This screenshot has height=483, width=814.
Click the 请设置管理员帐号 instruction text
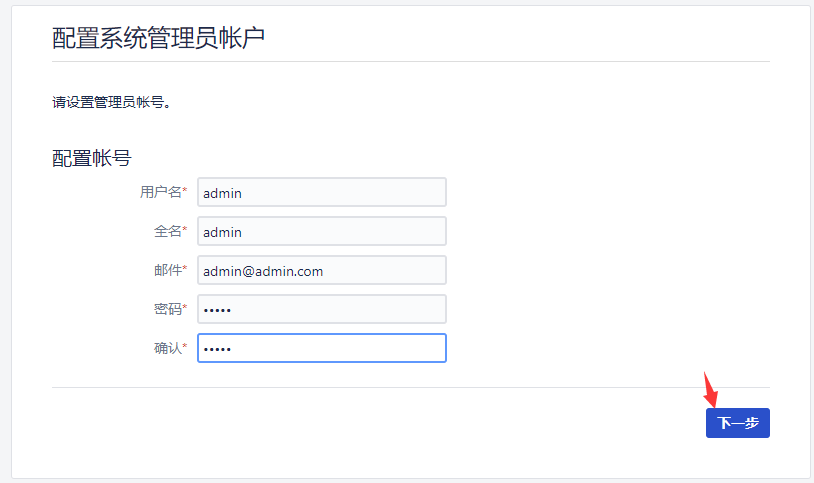[x=111, y=102]
